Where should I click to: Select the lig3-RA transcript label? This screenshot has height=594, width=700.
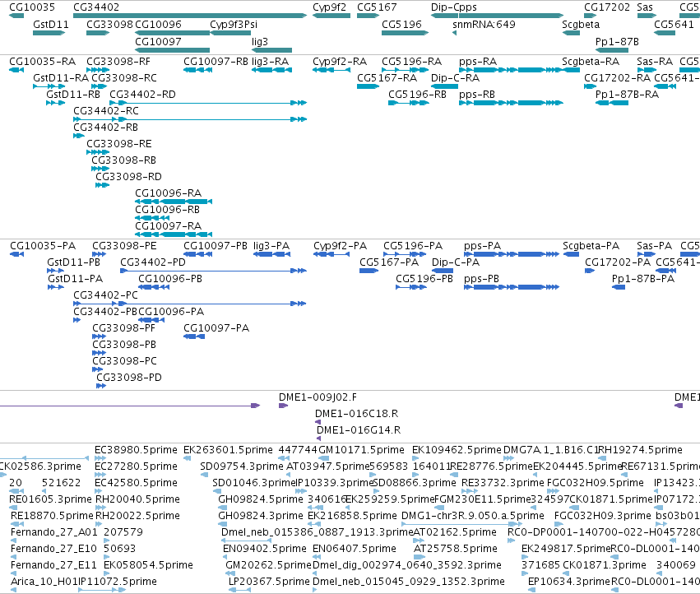click(270, 61)
